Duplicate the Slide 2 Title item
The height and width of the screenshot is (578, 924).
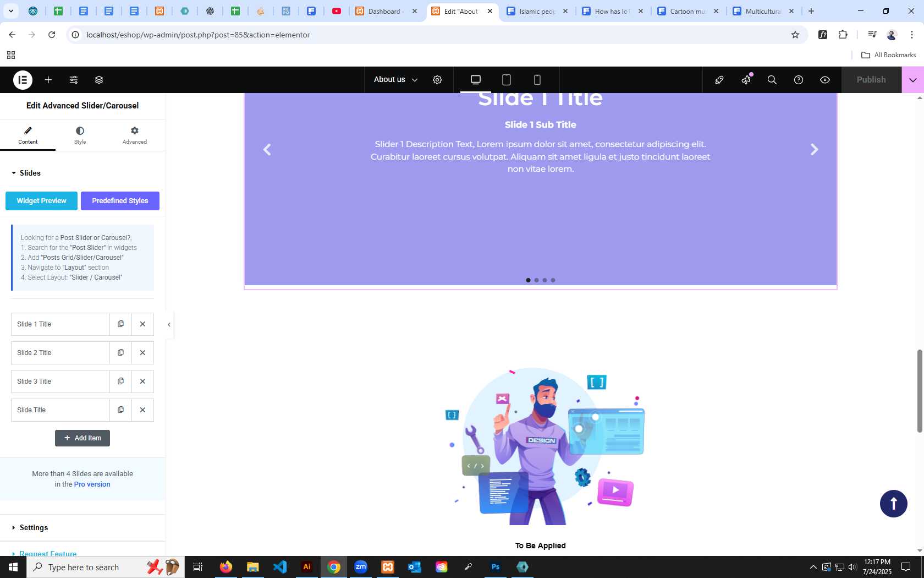pos(120,353)
